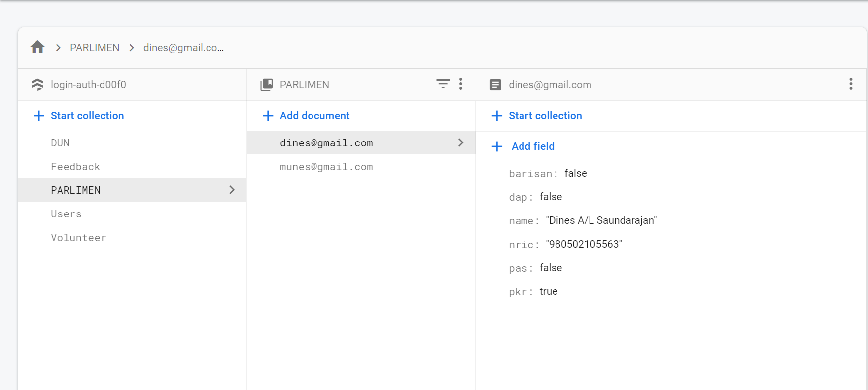Click the breadcrumb chevron before PARLIMEN

(x=58, y=48)
